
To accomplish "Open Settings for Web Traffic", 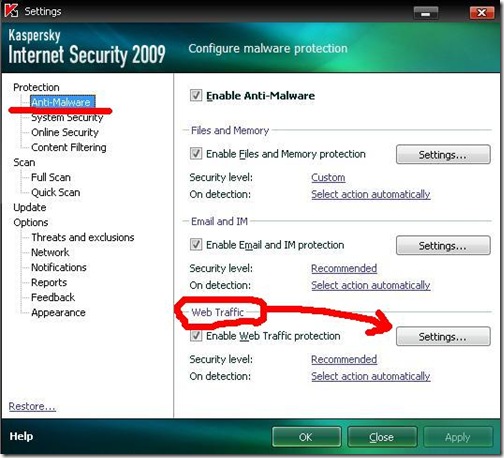I will point(443,336).
